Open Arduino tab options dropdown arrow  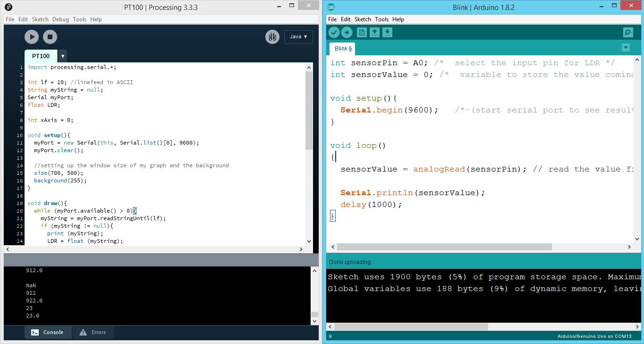coord(626,48)
